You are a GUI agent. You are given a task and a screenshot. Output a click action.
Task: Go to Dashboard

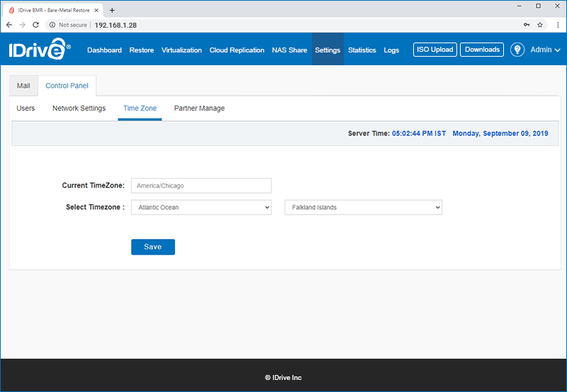pyautogui.click(x=104, y=50)
